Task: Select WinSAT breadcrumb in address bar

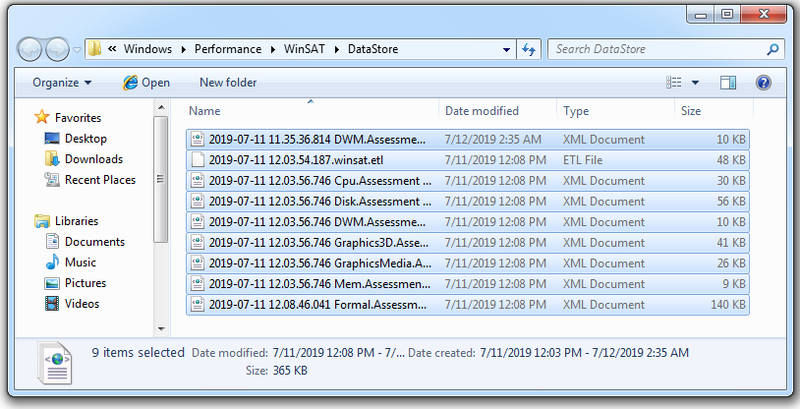Action: 304,49
